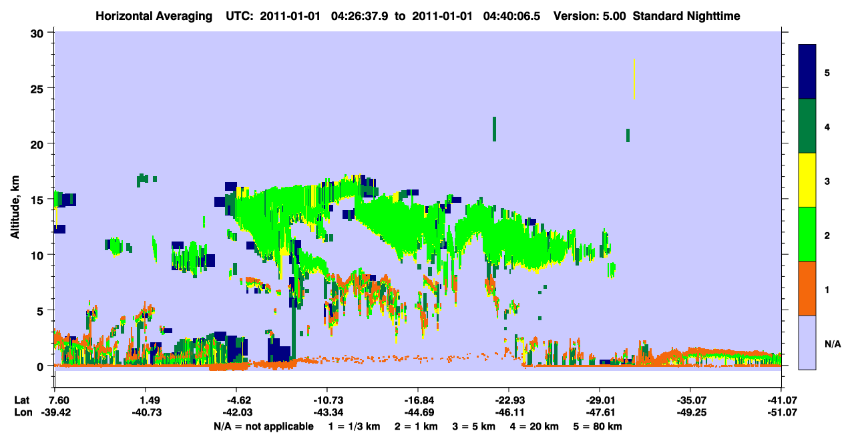Click the legend note '1 = 1/3 km'

pos(354,426)
